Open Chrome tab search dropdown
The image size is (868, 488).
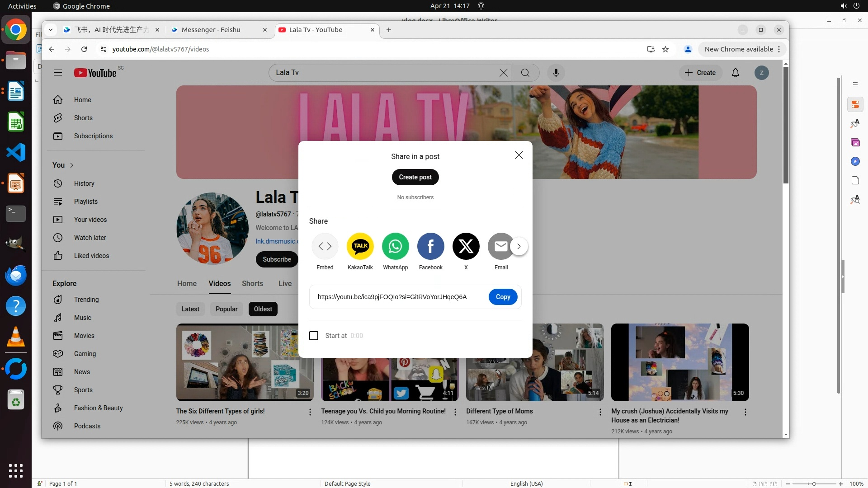[x=51, y=30]
